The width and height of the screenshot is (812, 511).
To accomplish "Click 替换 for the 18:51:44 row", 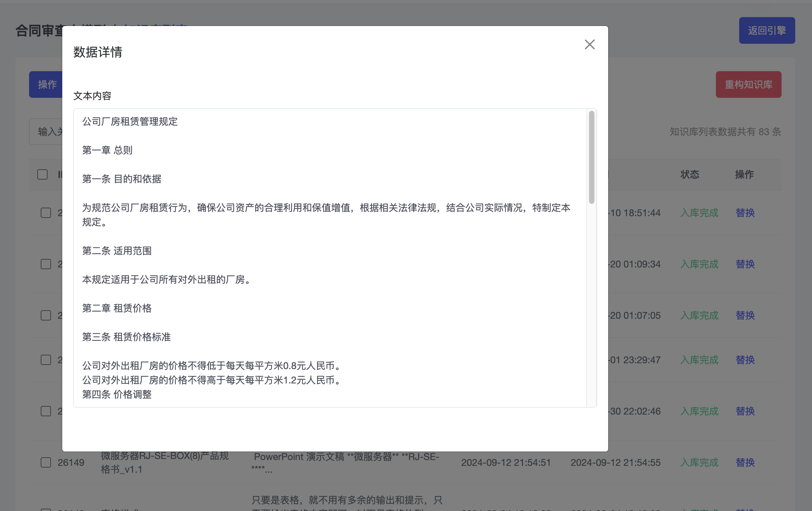I will point(745,213).
